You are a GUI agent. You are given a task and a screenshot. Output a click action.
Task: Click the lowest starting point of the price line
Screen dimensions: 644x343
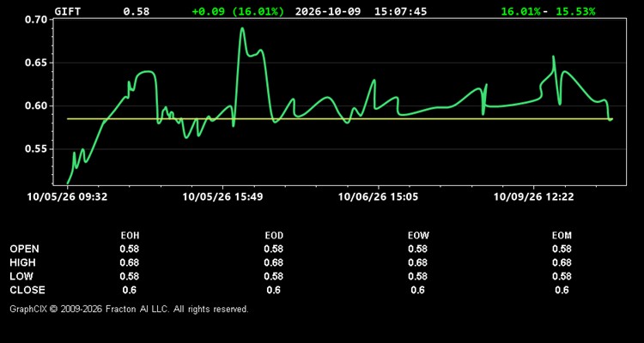click(x=68, y=183)
